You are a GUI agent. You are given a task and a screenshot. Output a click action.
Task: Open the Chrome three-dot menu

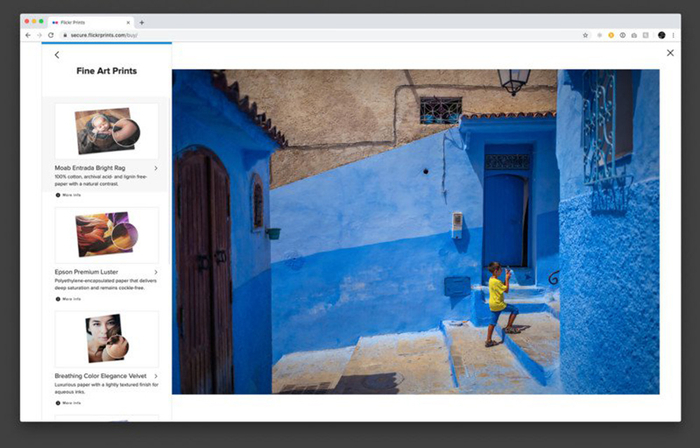click(673, 35)
